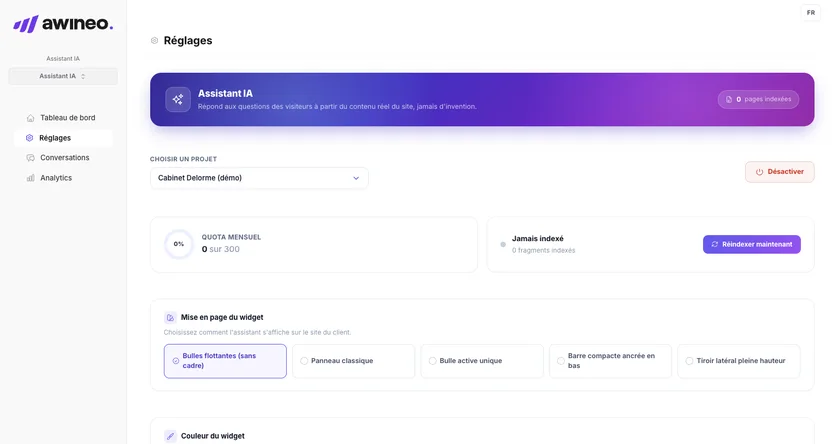Screen dimensions: 832x444
Task: Click the 0% quota progress ring
Action: (179, 244)
